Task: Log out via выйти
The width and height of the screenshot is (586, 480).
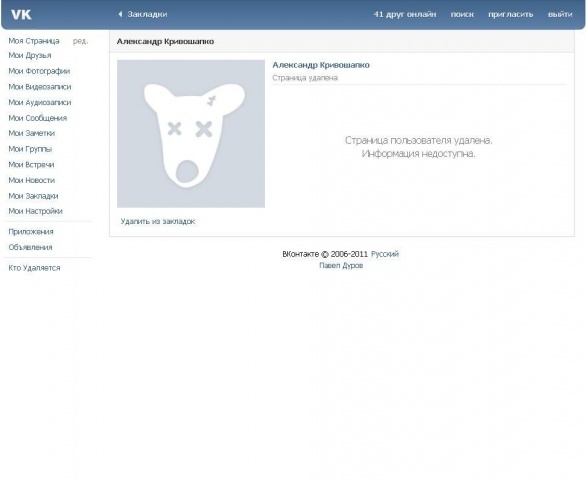Action: (560, 14)
